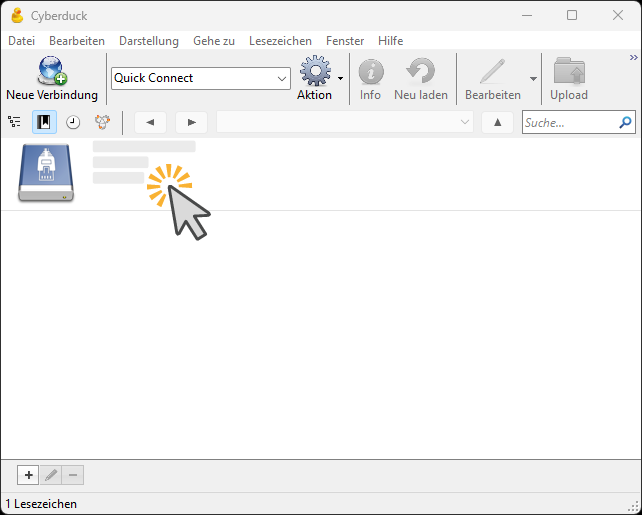The width and height of the screenshot is (642, 515).
Task: Click the search magnifier icon
Action: click(x=625, y=122)
